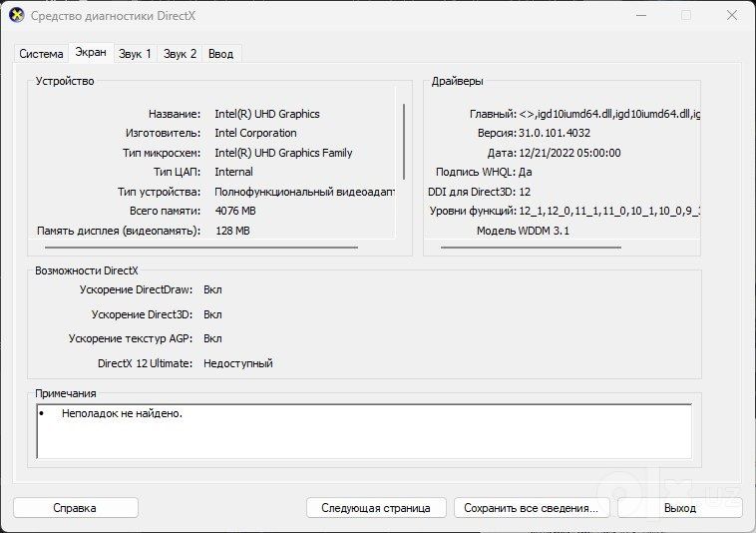756x533 pixels.
Task: Click inside the Примечания notes box
Action: (x=364, y=431)
